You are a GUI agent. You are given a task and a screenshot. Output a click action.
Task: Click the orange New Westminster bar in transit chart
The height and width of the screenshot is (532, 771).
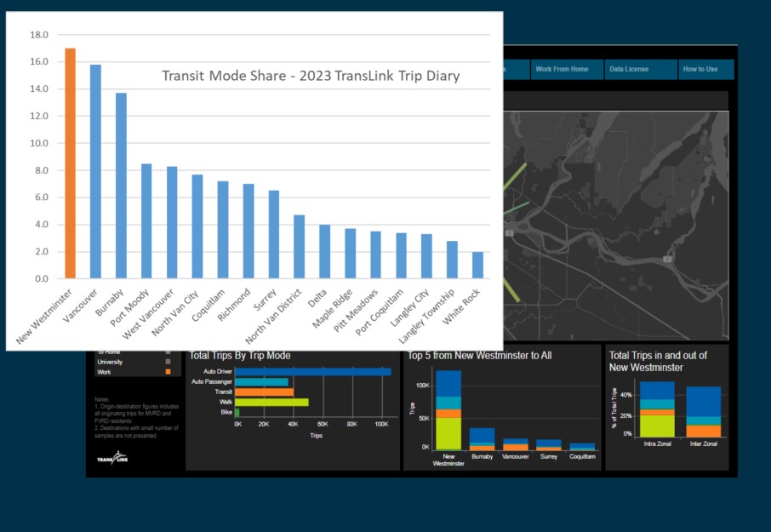tap(71, 163)
